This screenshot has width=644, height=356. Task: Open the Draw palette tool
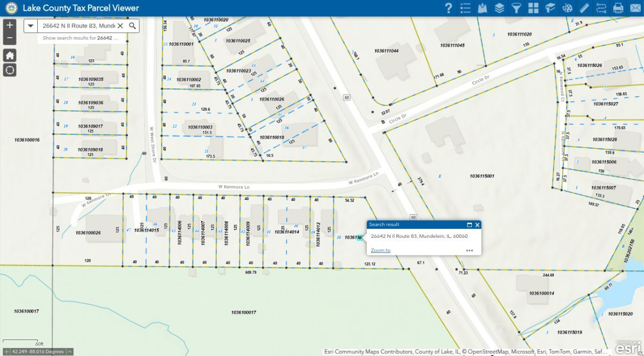[x=567, y=8]
